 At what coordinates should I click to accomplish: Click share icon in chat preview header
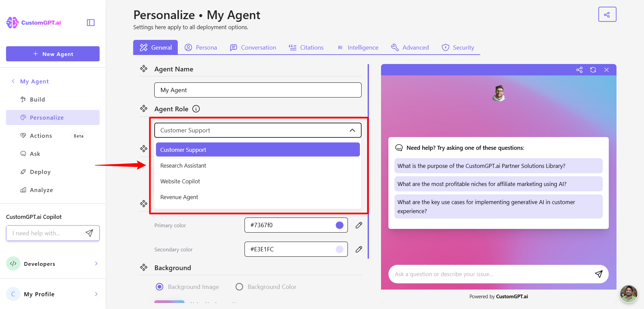click(x=579, y=70)
